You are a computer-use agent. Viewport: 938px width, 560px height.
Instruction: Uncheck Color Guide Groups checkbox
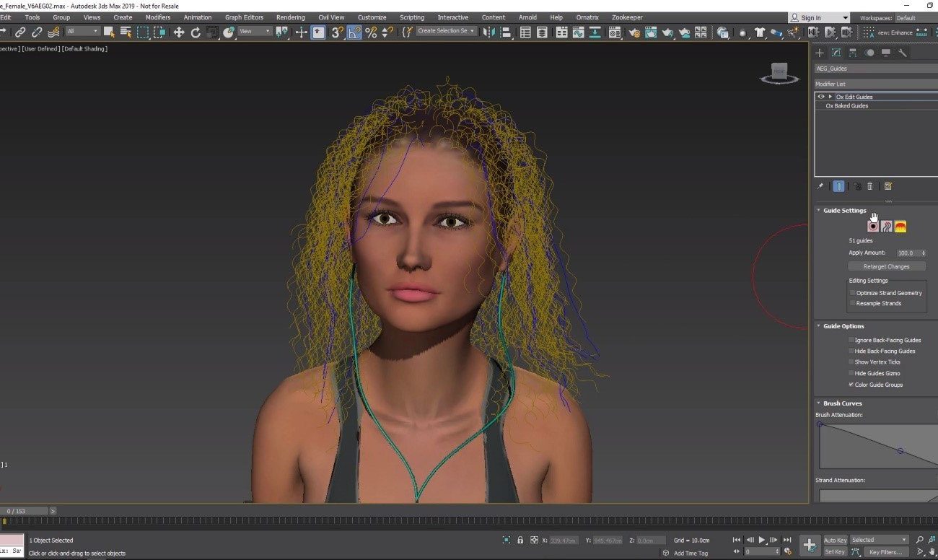(851, 385)
